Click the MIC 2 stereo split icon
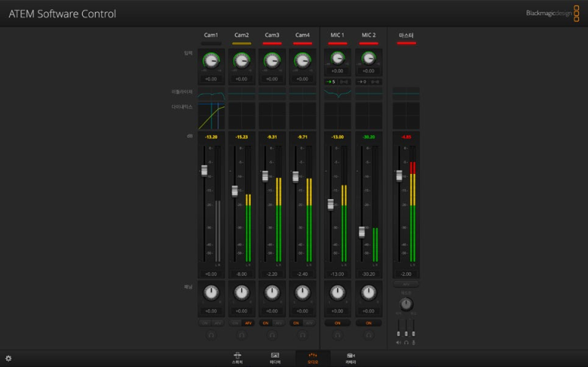 pyautogui.click(x=375, y=81)
